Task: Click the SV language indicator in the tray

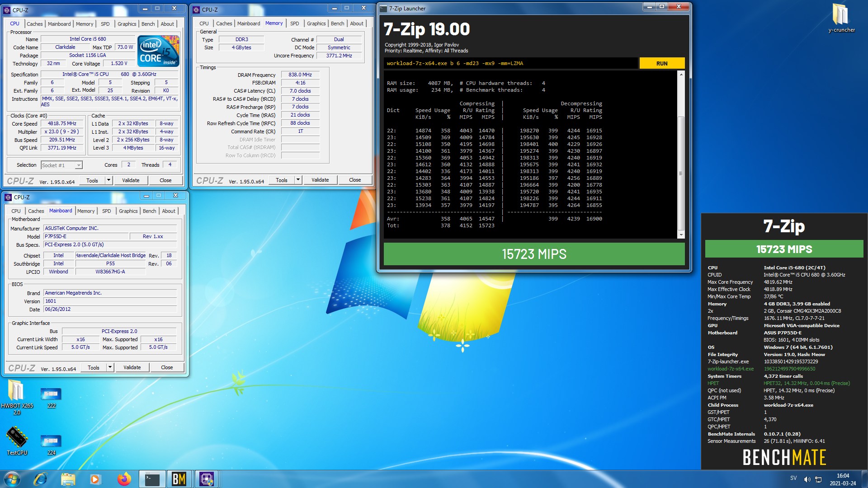Action: (x=793, y=478)
